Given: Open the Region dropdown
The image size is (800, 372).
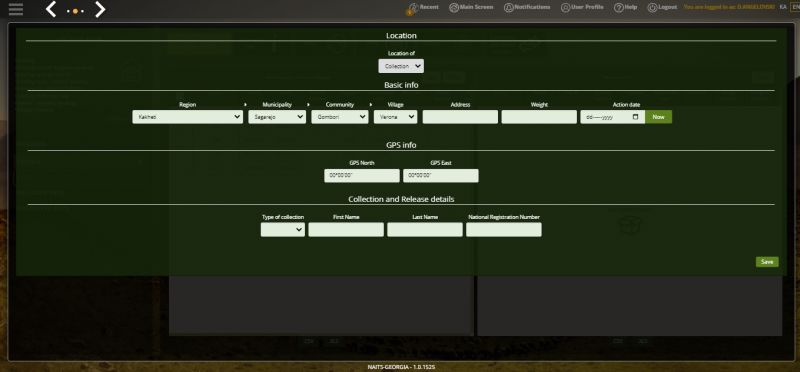Looking at the screenshot, I should (187, 117).
